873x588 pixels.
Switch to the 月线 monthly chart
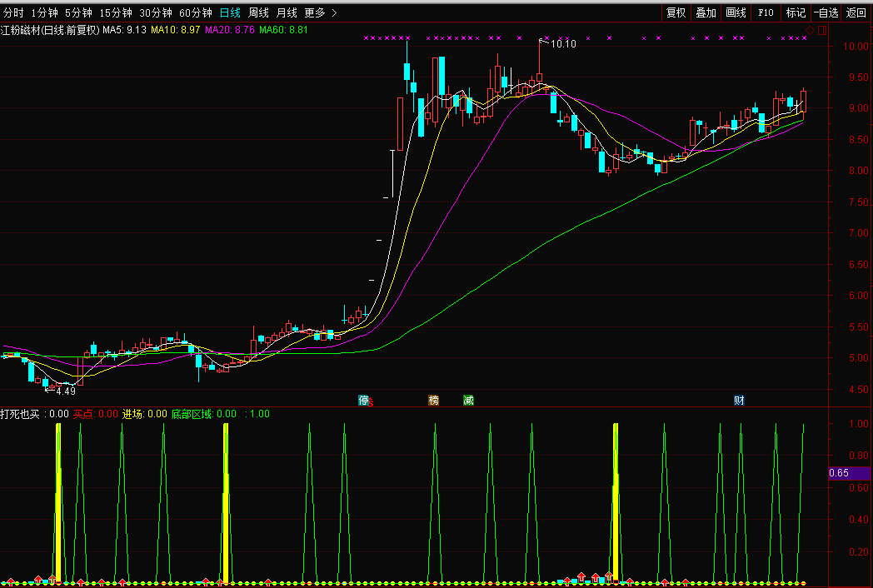click(287, 12)
